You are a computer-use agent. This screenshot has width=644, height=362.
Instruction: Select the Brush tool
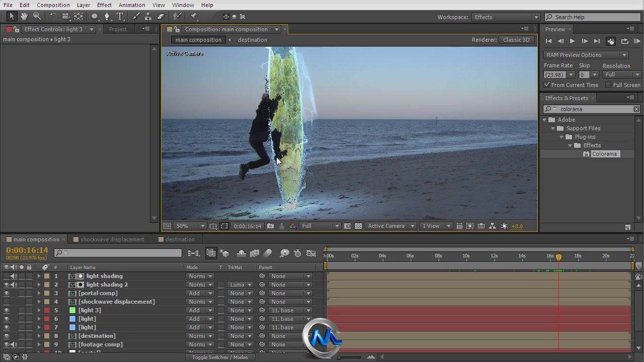tap(136, 17)
